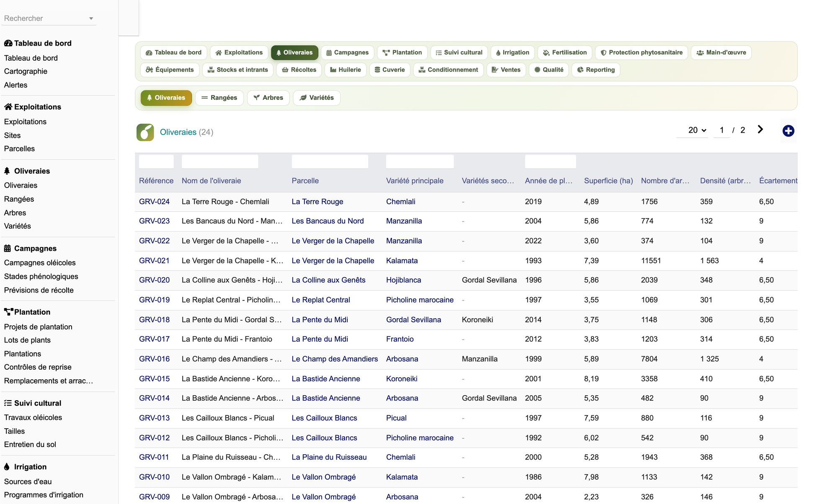Open Sources d'eau in the sidebar

[x=28, y=482]
